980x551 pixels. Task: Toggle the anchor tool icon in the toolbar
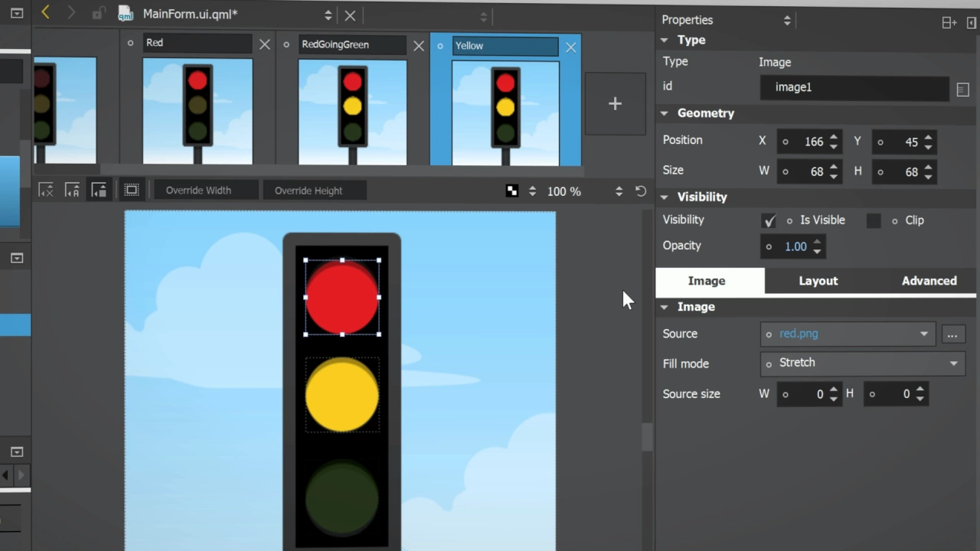point(72,190)
